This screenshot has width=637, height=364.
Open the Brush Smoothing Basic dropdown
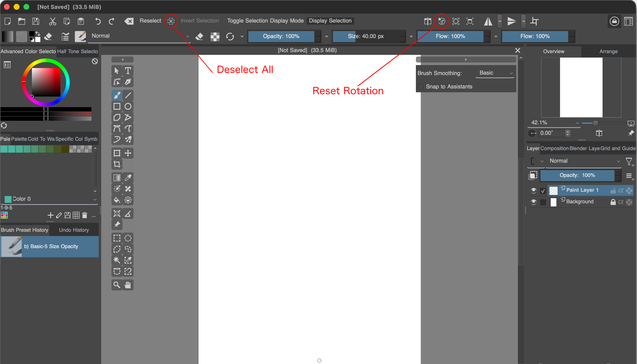coord(495,73)
